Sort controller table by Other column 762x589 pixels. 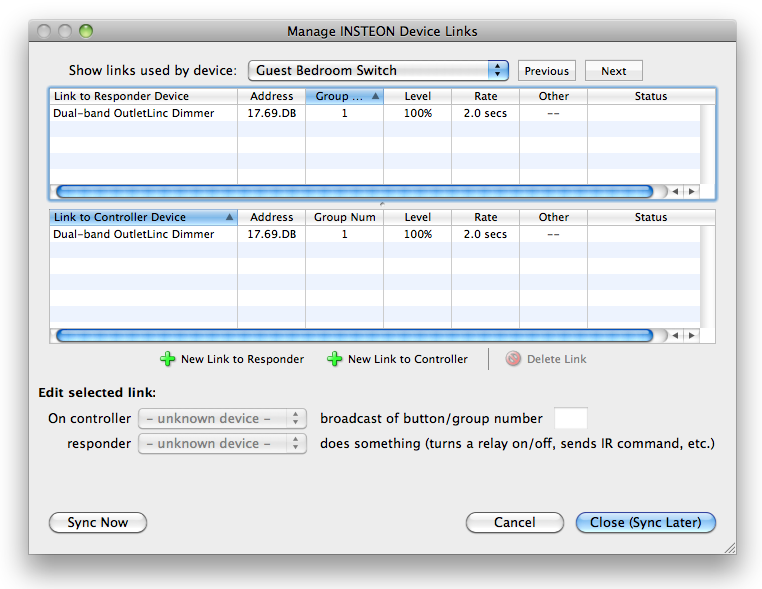click(x=554, y=217)
